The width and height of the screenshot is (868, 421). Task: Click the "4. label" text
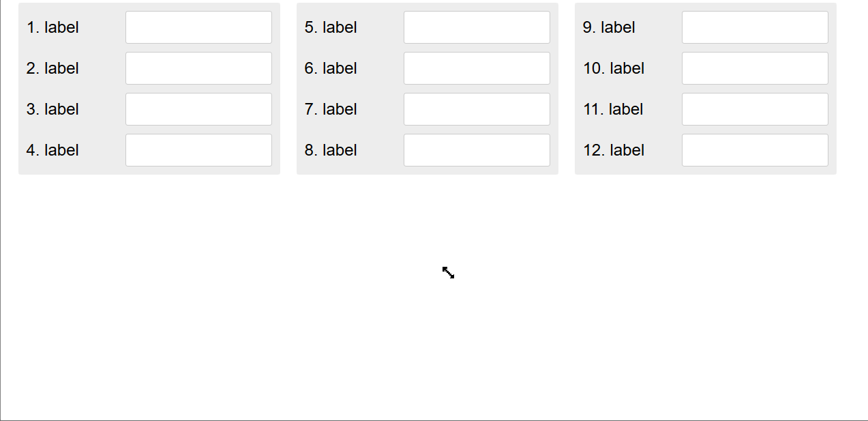(53, 150)
